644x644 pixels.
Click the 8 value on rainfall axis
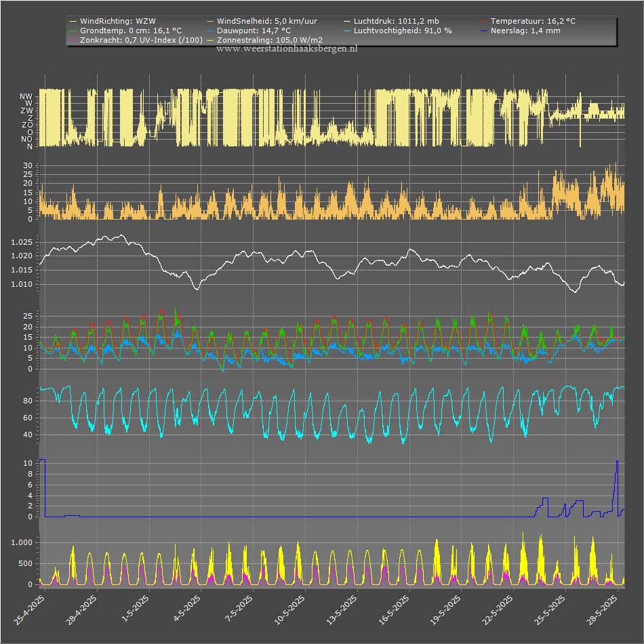click(x=30, y=474)
